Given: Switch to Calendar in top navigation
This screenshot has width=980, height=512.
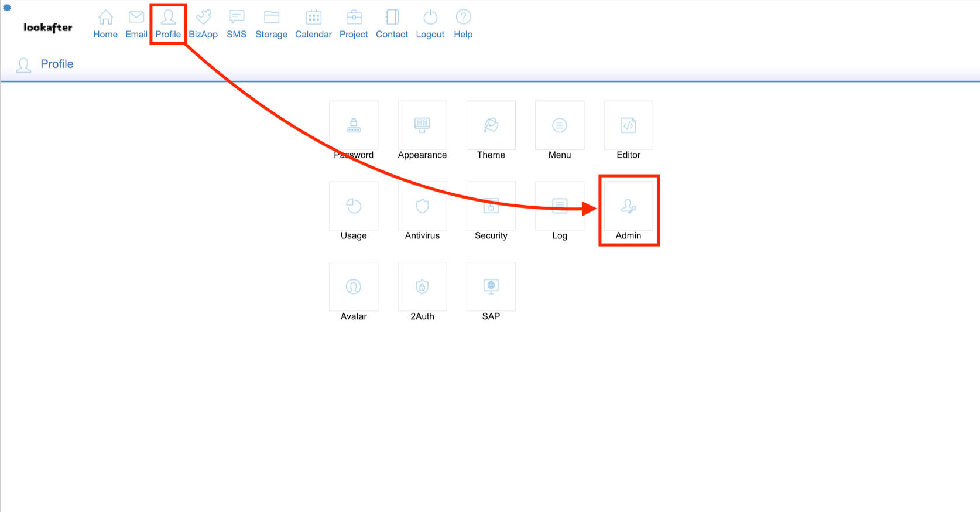Looking at the screenshot, I should [313, 25].
